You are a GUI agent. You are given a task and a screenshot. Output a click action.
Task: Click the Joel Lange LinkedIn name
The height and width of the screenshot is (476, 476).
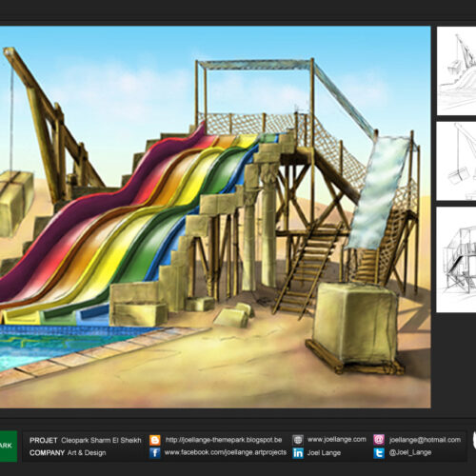click(324, 453)
